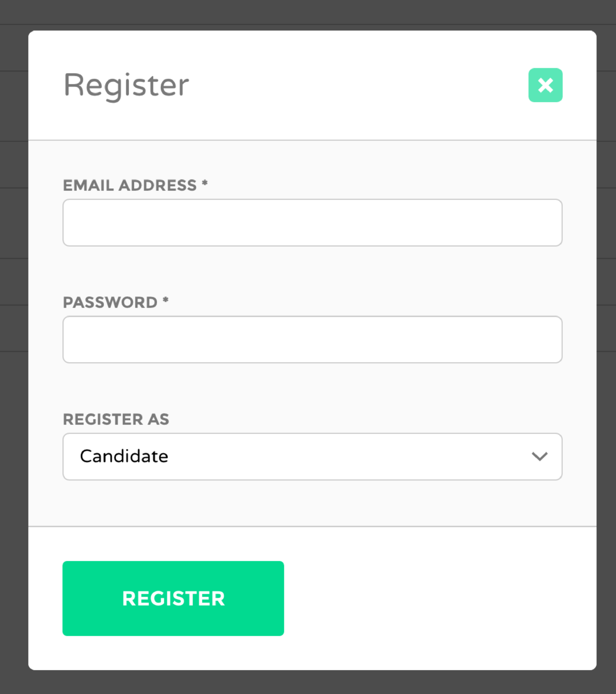Submit the form with REGISTER
Viewport: 616px width, 694px height.
coord(173,599)
